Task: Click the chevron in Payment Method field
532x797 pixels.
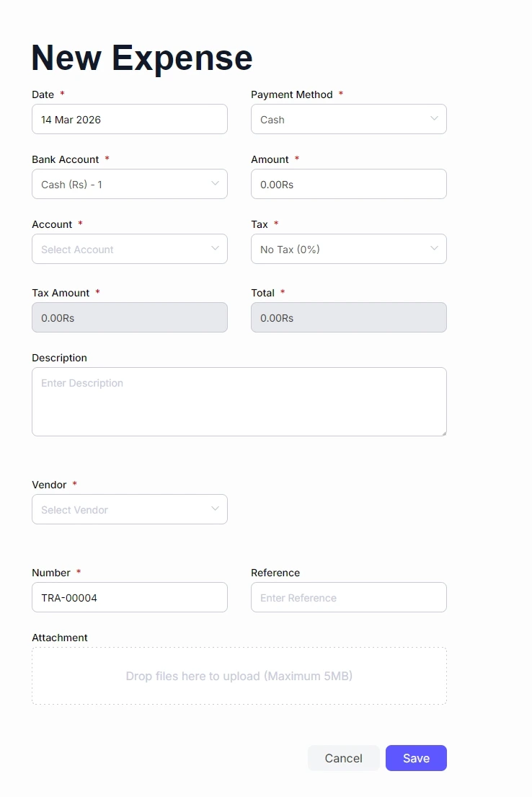Action: click(434, 119)
